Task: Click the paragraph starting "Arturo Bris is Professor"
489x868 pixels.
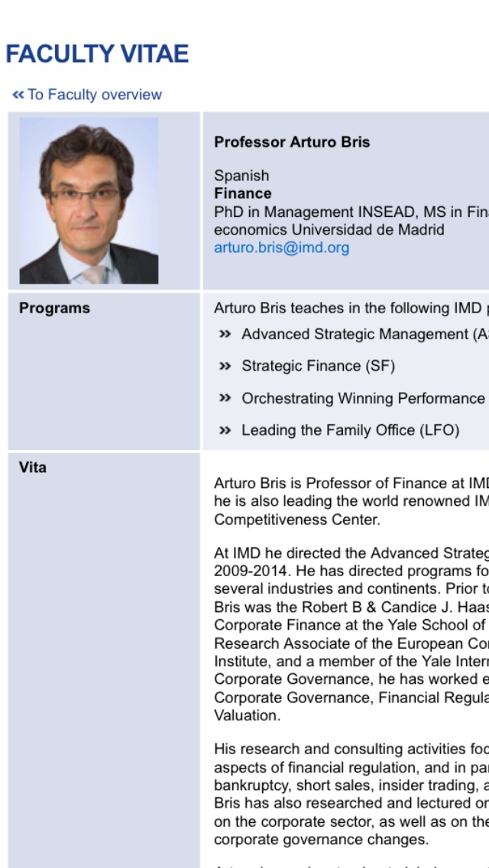Action: 351,501
